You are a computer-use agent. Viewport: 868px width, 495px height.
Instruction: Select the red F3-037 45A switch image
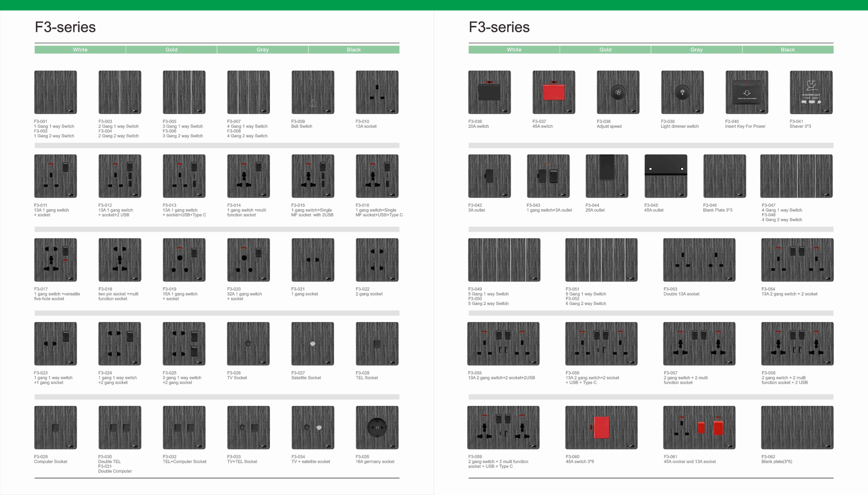[x=554, y=92]
